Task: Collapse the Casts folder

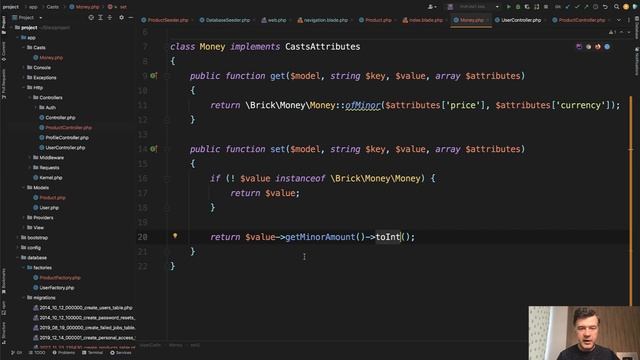Action: click(x=24, y=47)
